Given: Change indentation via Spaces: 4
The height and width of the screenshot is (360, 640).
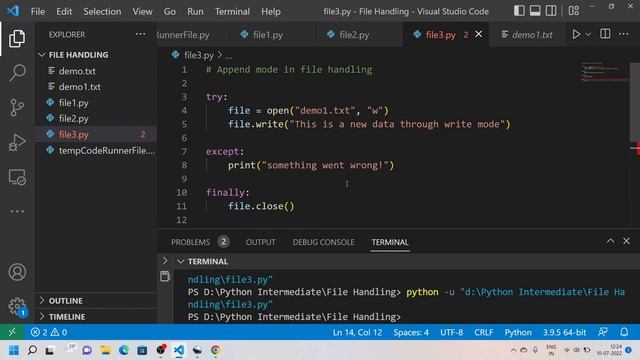Looking at the screenshot, I should 411,332.
